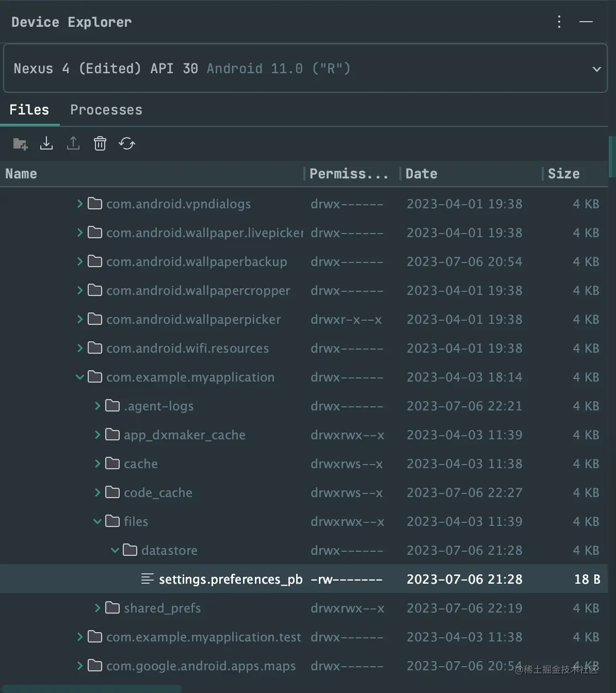Hide the Device Explorer panel
Screen dimensions: 616x693
coord(586,22)
